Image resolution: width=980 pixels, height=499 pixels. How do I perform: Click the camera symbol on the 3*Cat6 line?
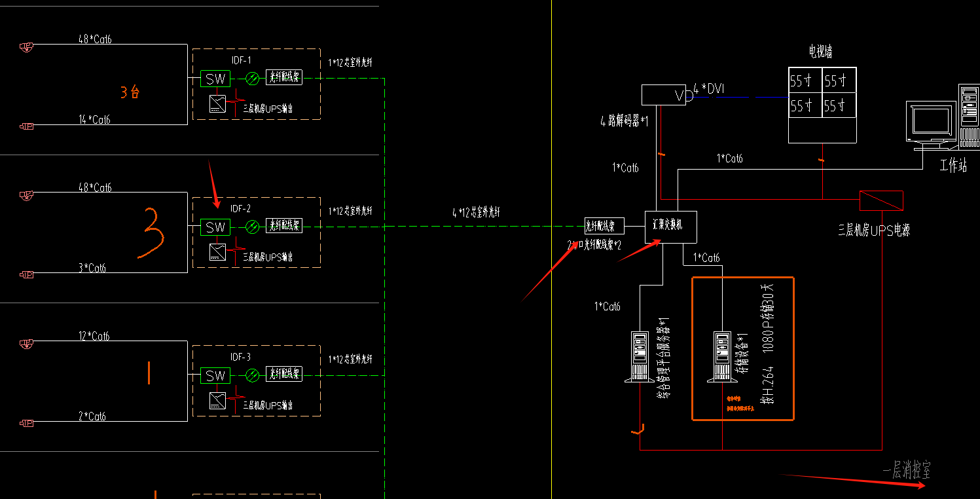click(26, 274)
